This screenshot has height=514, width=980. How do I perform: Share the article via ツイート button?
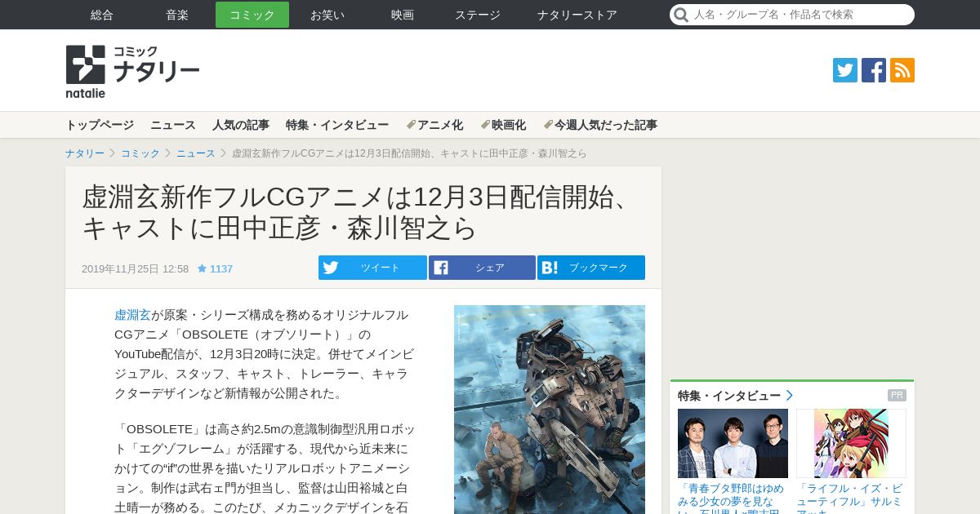click(372, 268)
